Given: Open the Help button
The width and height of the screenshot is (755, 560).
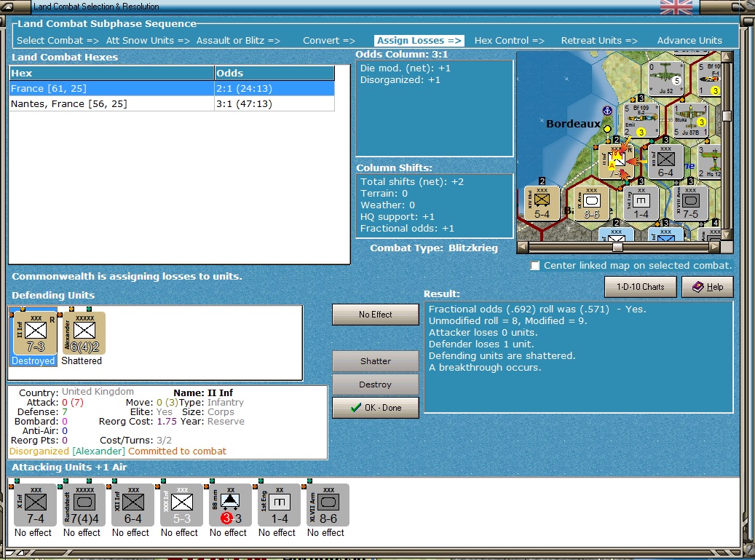Looking at the screenshot, I should tap(708, 287).
